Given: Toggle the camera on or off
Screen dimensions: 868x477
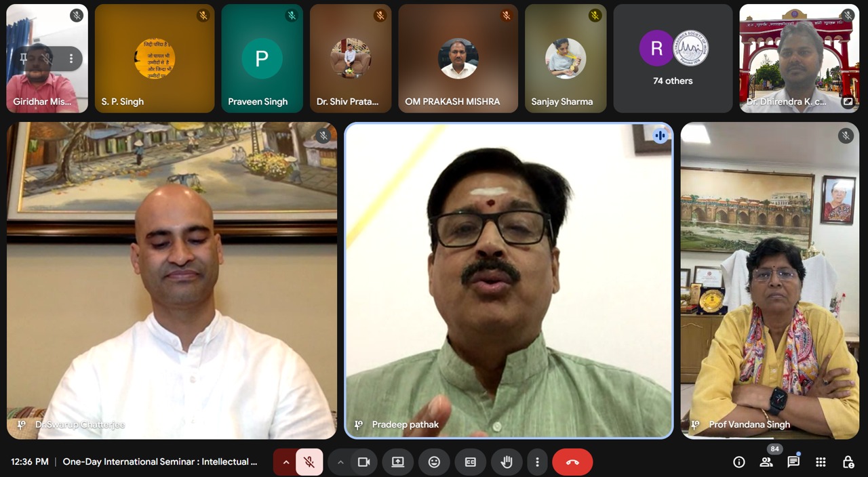Looking at the screenshot, I should tap(363, 462).
